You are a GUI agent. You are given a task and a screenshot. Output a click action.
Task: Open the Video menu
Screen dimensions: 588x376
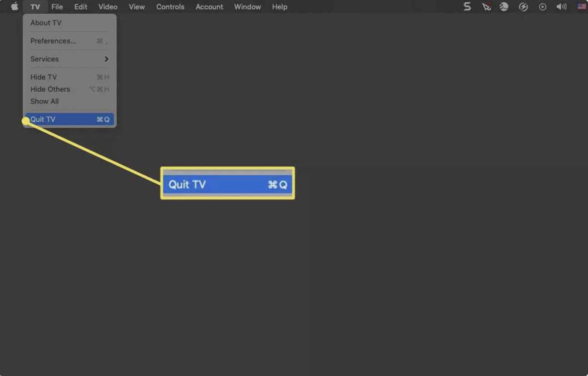click(x=108, y=7)
